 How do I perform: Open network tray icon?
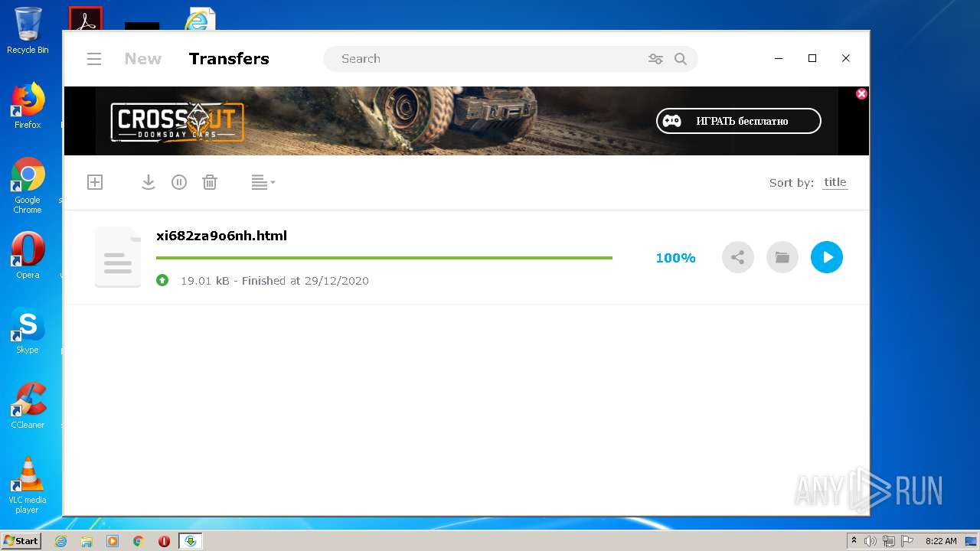point(889,541)
